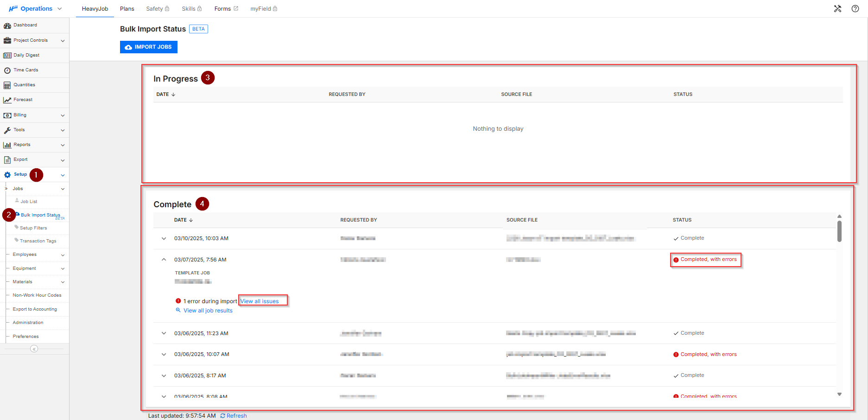Open the Dashboard gauge icon

(7, 25)
